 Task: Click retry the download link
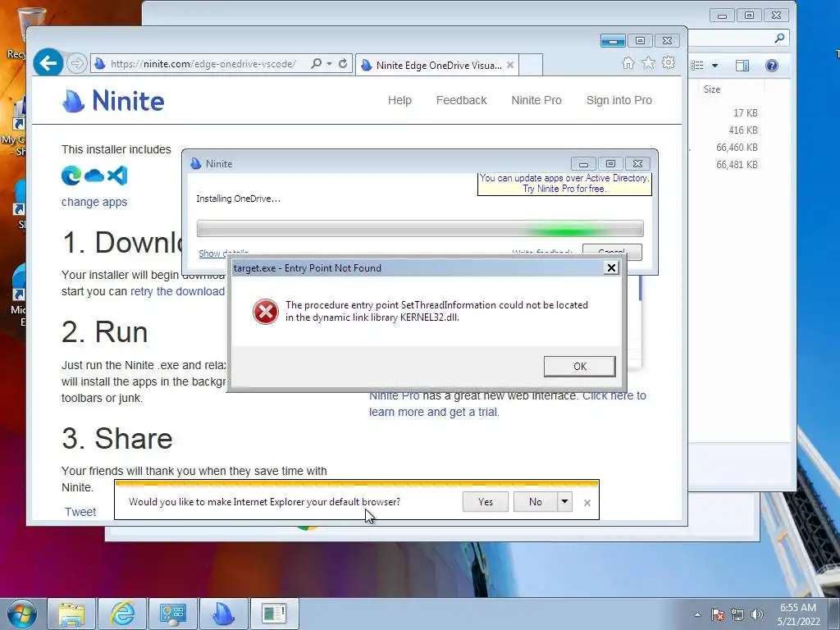[x=177, y=291]
